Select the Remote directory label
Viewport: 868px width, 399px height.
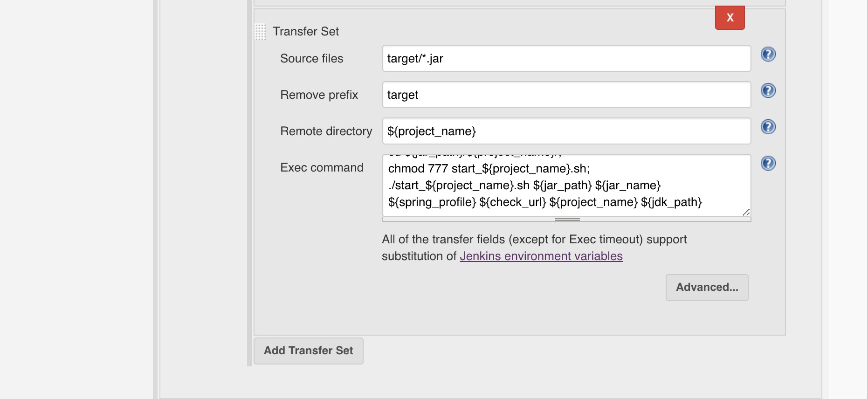pos(326,131)
